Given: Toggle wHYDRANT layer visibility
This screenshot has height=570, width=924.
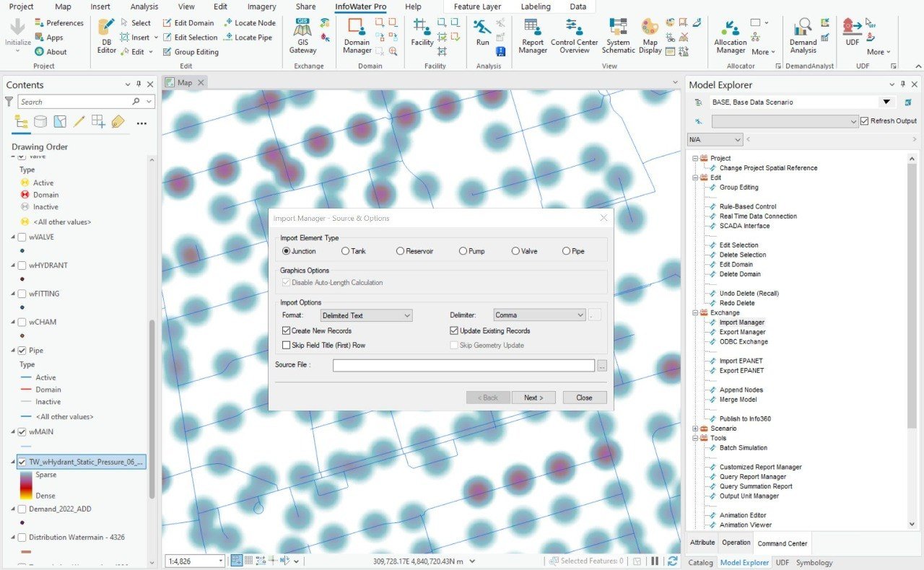Looking at the screenshot, I should coord(22,266).
